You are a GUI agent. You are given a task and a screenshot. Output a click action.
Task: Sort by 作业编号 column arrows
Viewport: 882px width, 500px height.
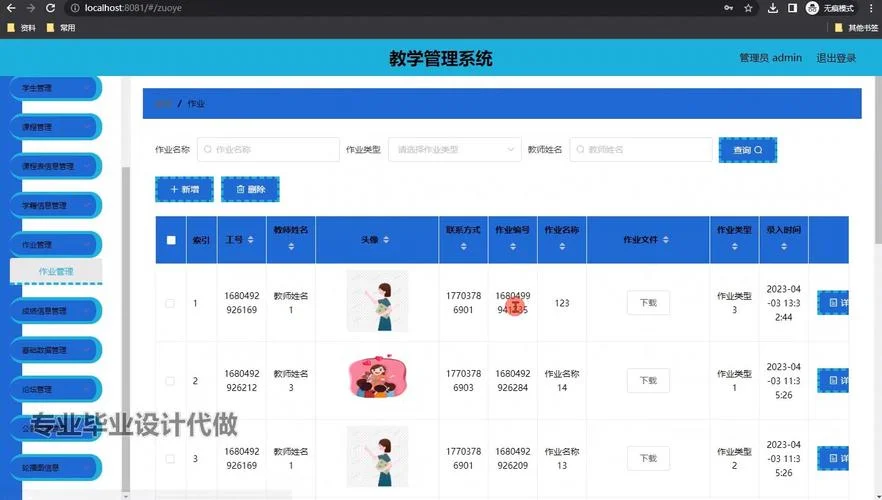click(x=512, y=246)
